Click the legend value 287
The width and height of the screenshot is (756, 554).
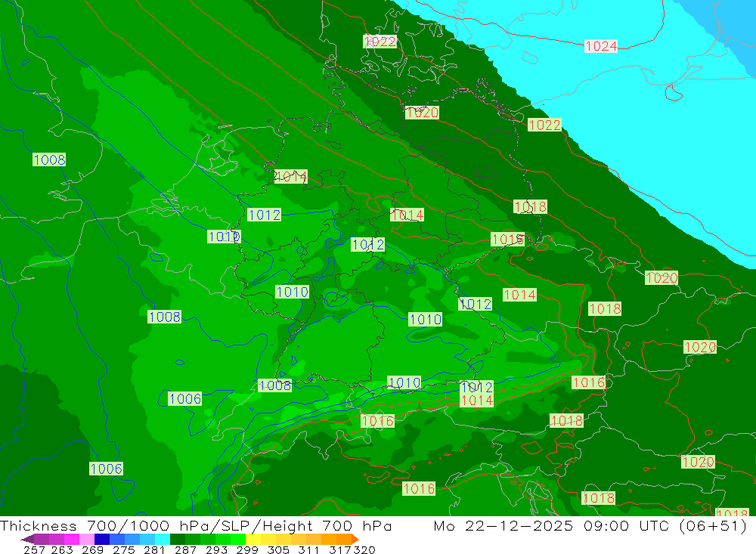tap(185, 549)
